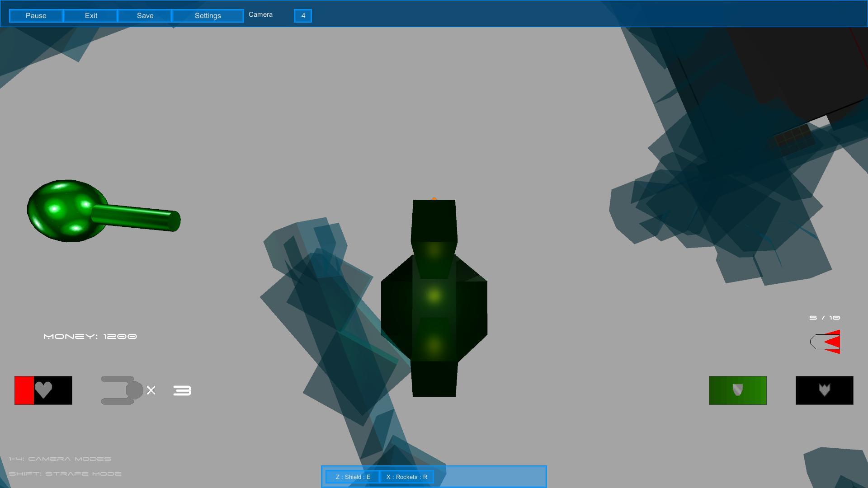Viewport: 868px width, 488px height.
Task: Click the Camera label in the top bar
Action: tap(260, 14)
